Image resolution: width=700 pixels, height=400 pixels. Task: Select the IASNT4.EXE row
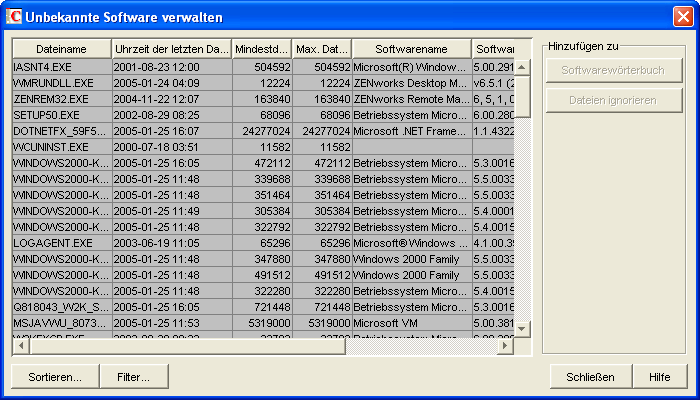(263, 67)
